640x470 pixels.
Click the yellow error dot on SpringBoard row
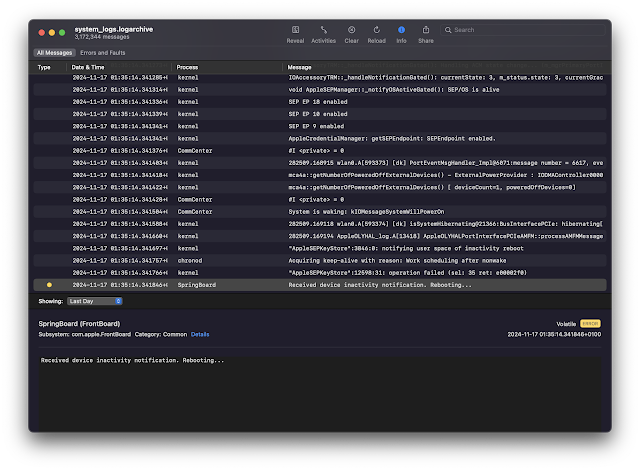(47, 285)
